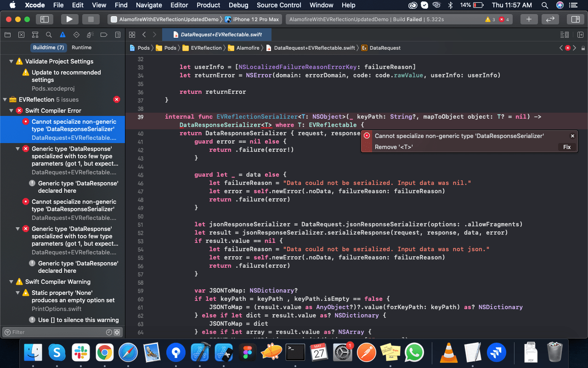The image size is (588, 368).
Task: Run the project with the Play button
Action: [69, 19]
